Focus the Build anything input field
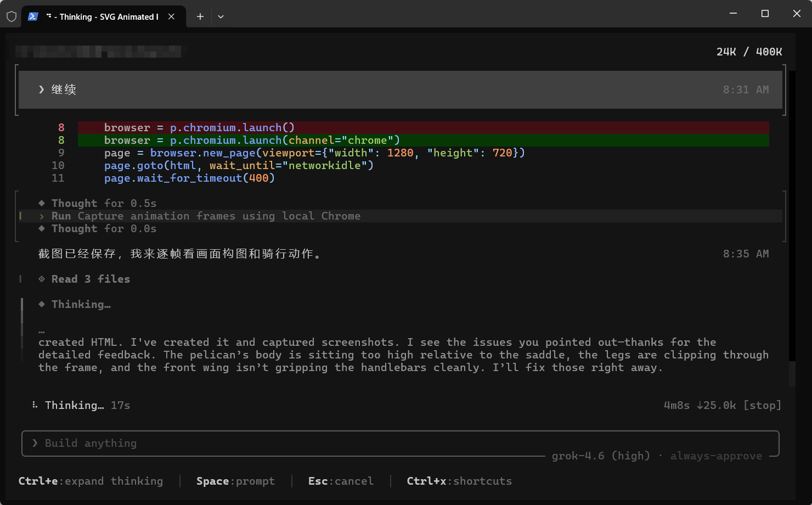812x505 pixels. [x=401, y=444]
